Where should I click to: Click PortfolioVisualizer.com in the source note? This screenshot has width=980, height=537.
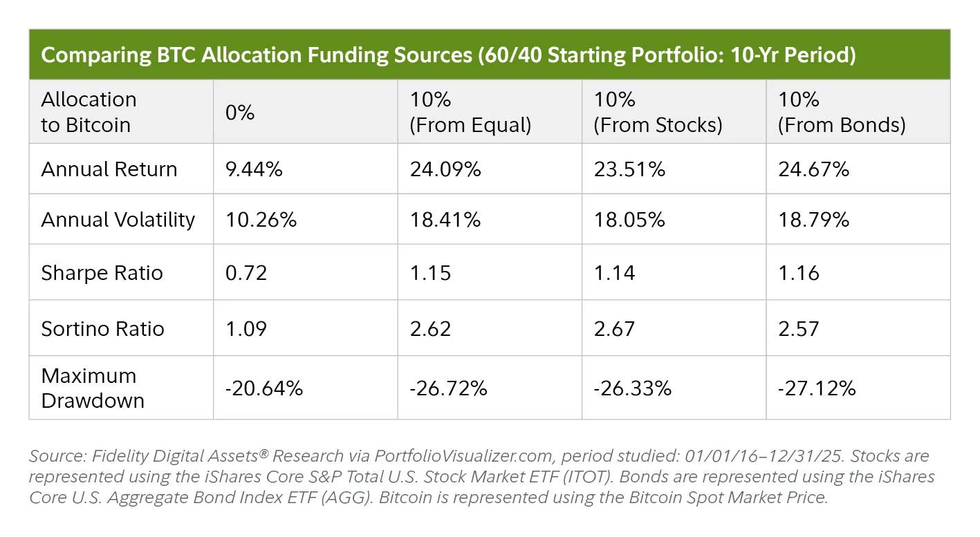465,456
